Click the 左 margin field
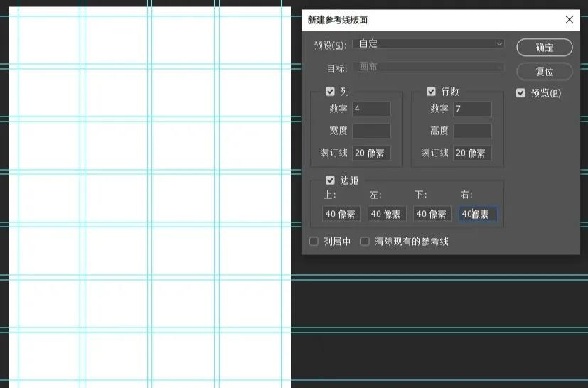Viewport: 588px width, 388px height. tap(387, 214)
